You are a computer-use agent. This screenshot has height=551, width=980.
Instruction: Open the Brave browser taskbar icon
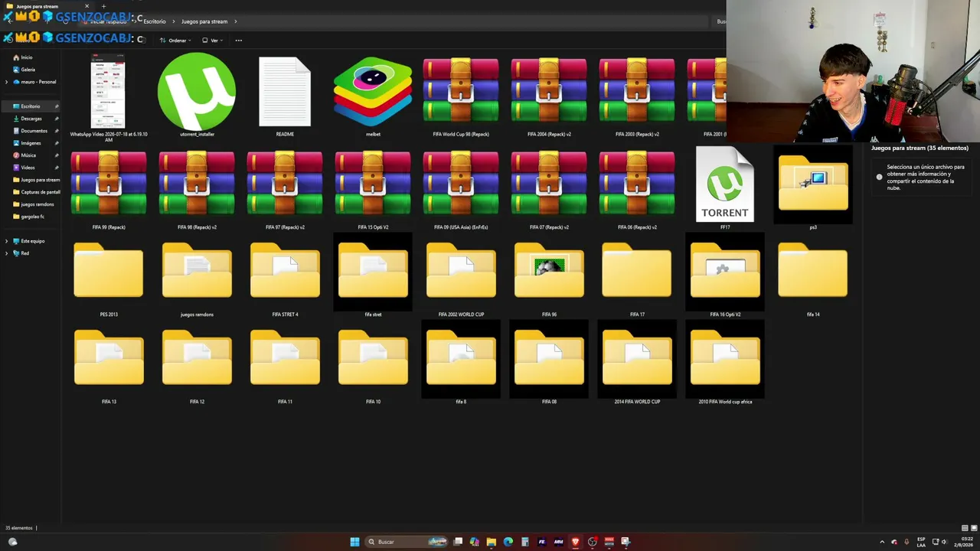coord(575,542)
